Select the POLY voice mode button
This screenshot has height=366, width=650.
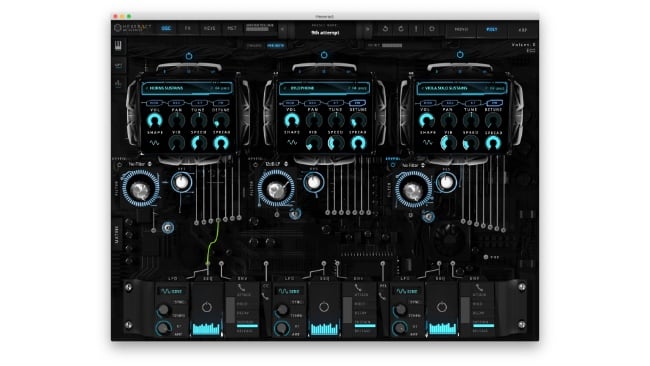pyautogui.click(x=492, y=29)
